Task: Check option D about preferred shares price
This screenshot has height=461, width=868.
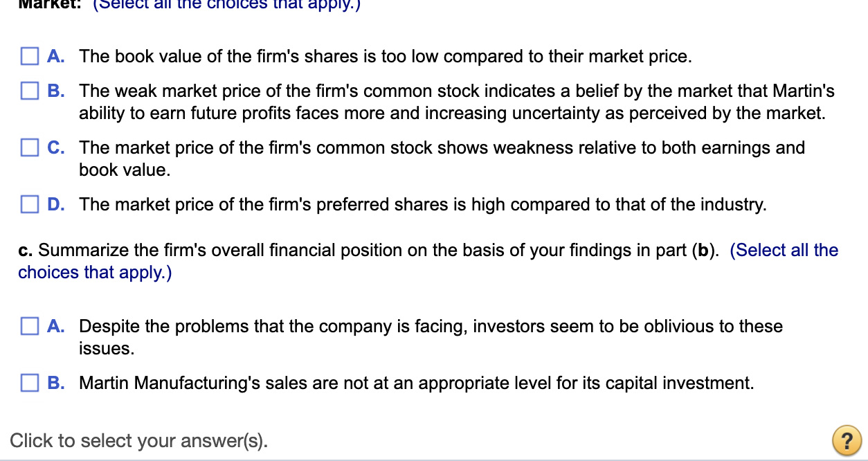Action: click(x=30, y=204)
